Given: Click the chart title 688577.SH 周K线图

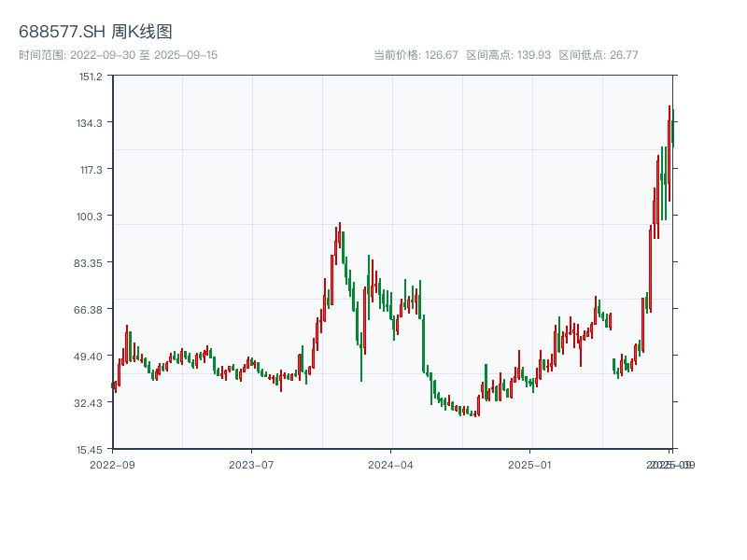Looking at the screenshot, I should (x=95, y=32).
